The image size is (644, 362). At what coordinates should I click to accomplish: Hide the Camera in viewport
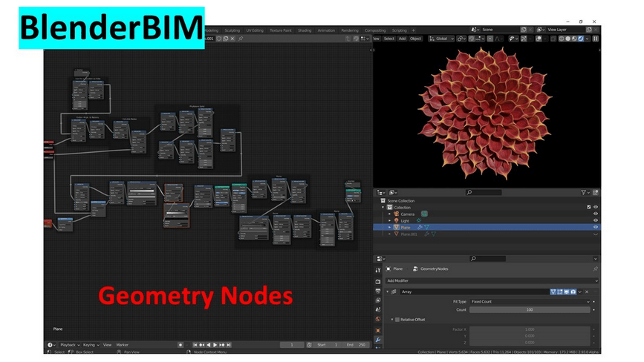pyautogui.click(x=595, y=214)
